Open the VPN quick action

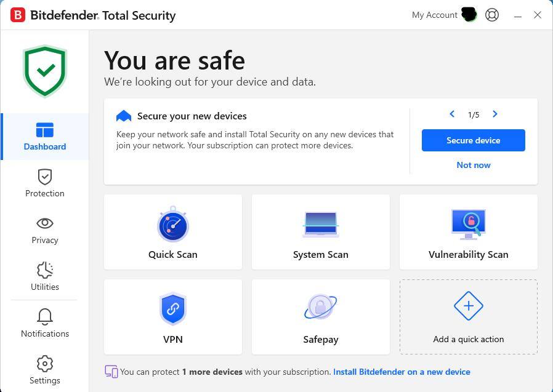(x=172, y=317)
